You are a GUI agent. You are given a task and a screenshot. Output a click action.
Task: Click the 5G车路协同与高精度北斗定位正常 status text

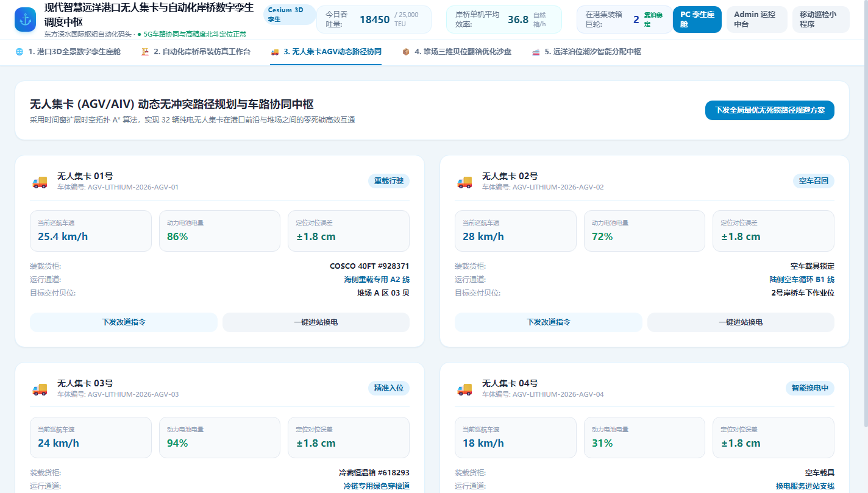(x=194, y=34)
